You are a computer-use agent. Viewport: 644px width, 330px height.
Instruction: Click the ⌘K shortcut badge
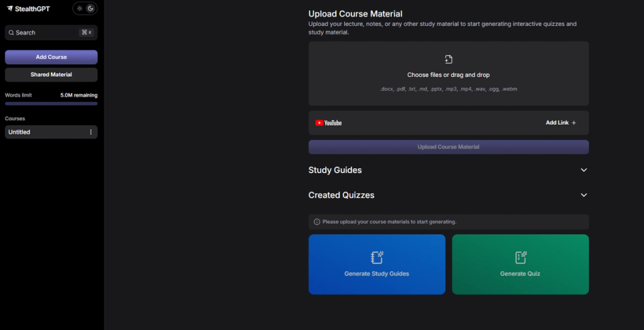[86, 33]
